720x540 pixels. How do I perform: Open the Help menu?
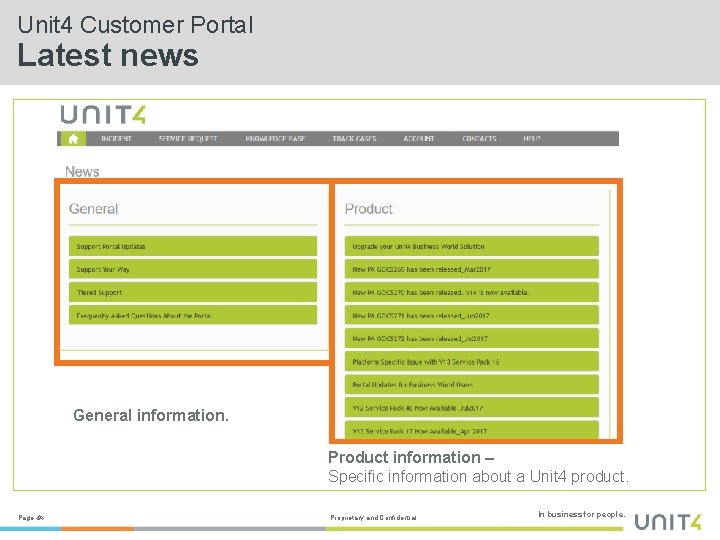[532, 139]
